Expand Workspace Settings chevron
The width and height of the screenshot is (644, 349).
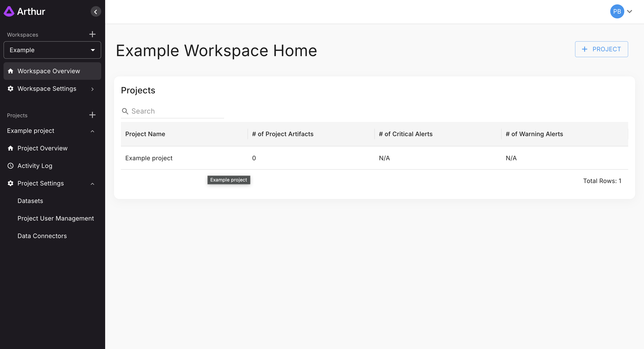tap(92, 89)
